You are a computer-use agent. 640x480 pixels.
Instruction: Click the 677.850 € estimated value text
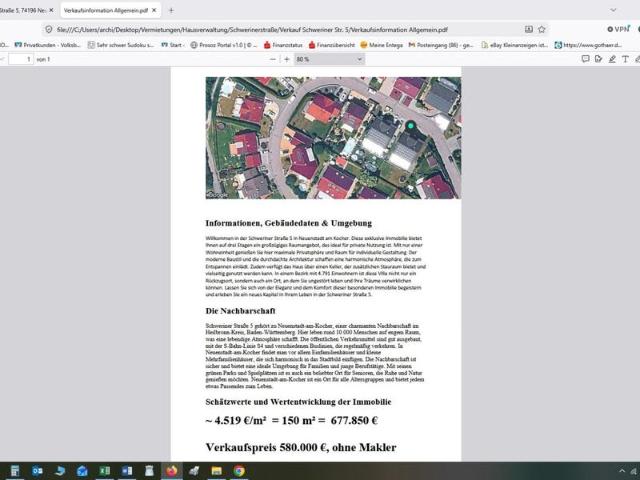(x=354, y=420)
